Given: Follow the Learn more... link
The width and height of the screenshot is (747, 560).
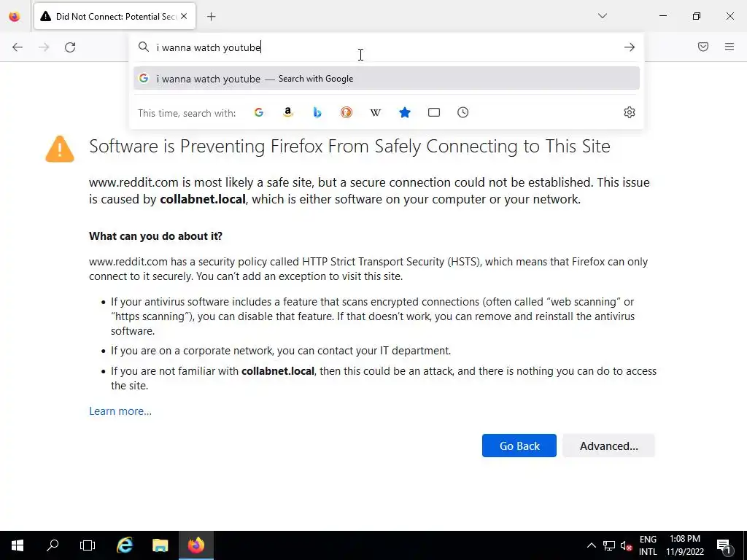Looking at the screenshot, I should [120, 411].
